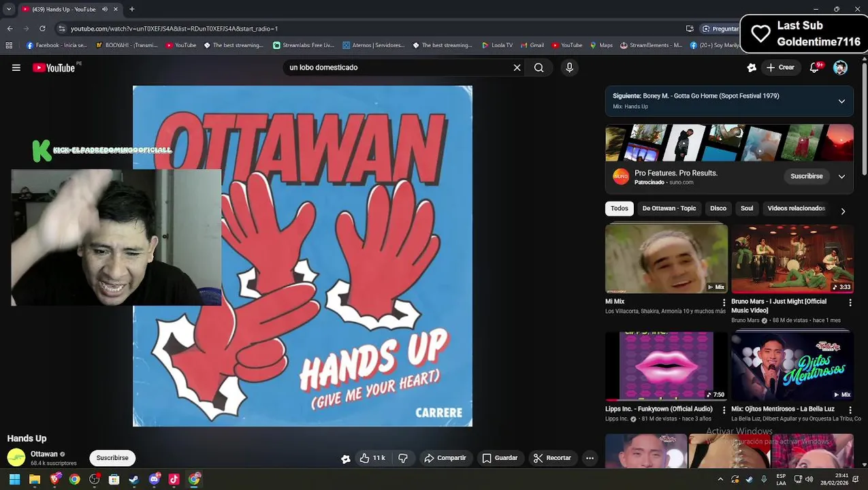The width and height of the screenshot is (868, 490).
Task: Open the Discord taskbar app
Action: click(154, 479)
